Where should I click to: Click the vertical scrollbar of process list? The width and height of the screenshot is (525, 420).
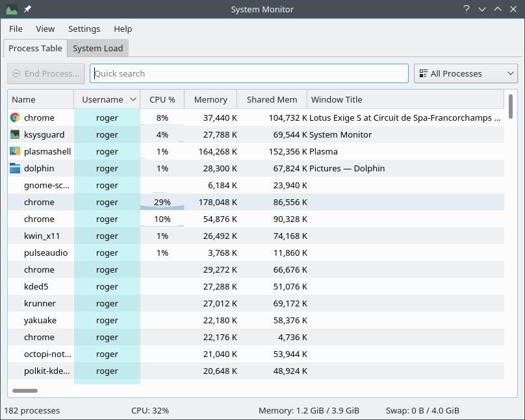511,107
